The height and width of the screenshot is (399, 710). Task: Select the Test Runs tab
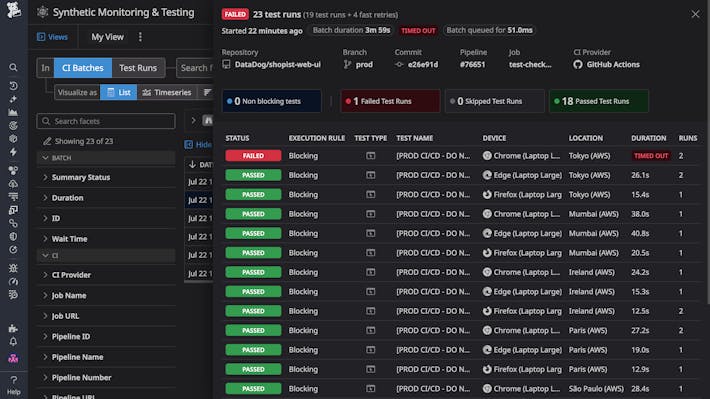[x=138, y=68]
